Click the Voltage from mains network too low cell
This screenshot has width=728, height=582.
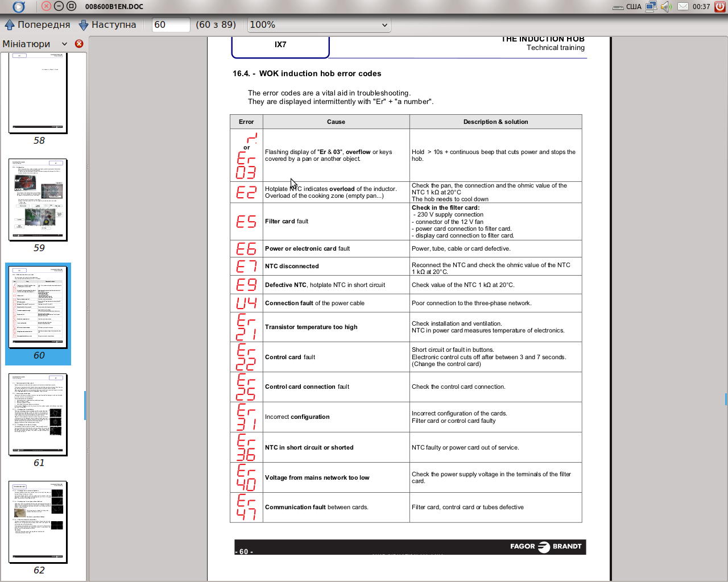point(336,477)
